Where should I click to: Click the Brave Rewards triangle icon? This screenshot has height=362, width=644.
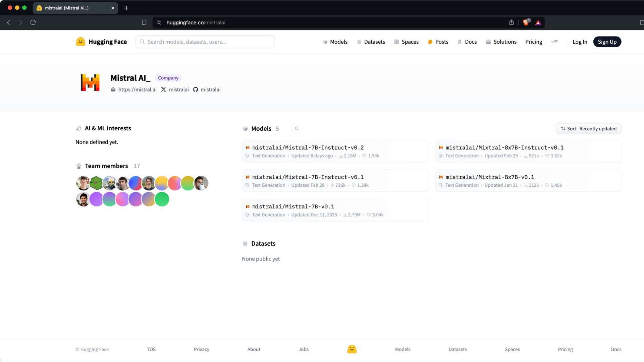[538, 22]
